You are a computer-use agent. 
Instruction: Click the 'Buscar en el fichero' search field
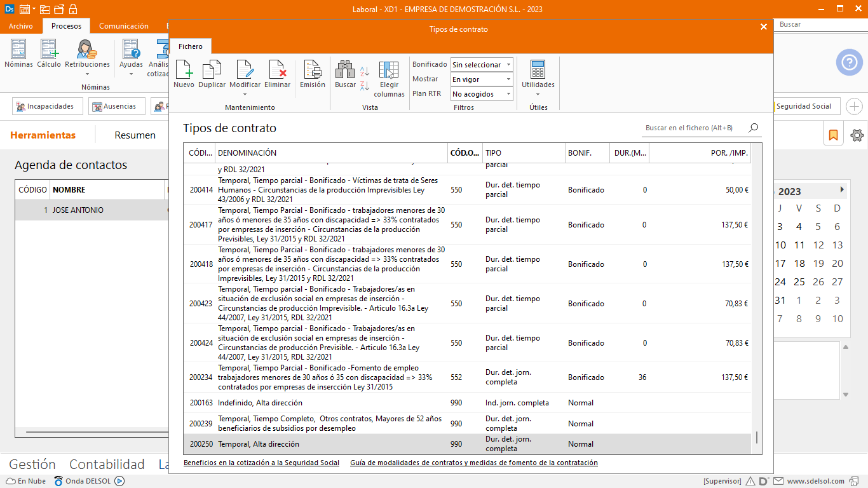[694, 128]
